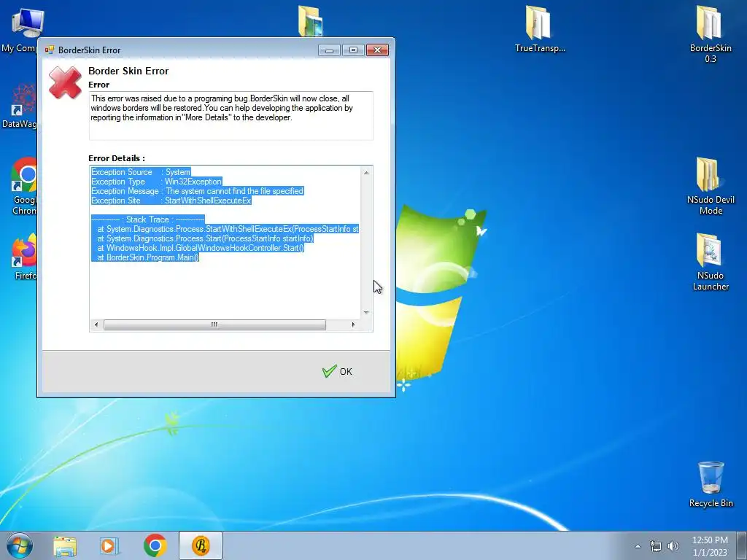Screen dimensions: 747x560
Task: Launch Windows Media Player from taskbar
Action: click(109, 546)
